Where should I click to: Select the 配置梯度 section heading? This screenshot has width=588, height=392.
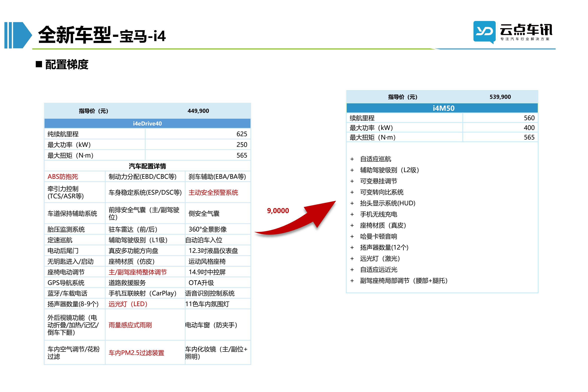(67, 65)
